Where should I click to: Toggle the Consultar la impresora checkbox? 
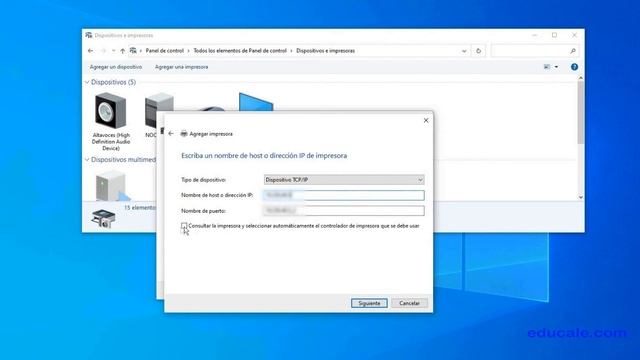point(184,225)
